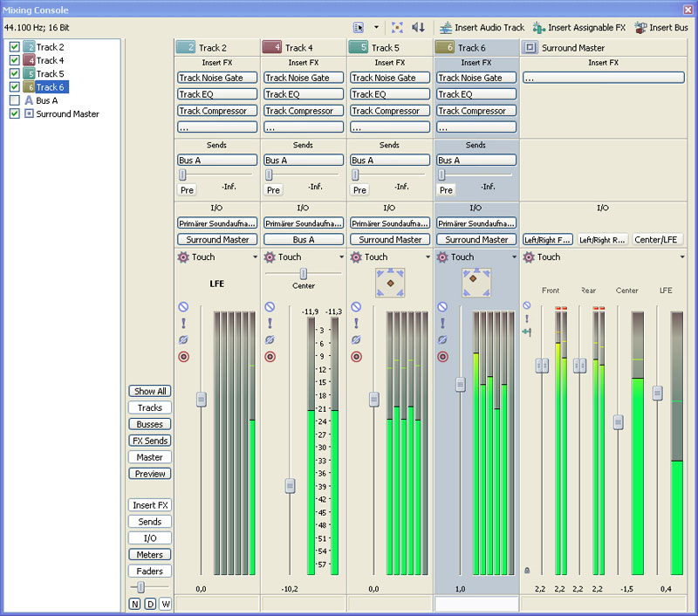Click the Insert Assignable FX icon
The width and height of the screenshot is (698, 616).
[539, 28]
